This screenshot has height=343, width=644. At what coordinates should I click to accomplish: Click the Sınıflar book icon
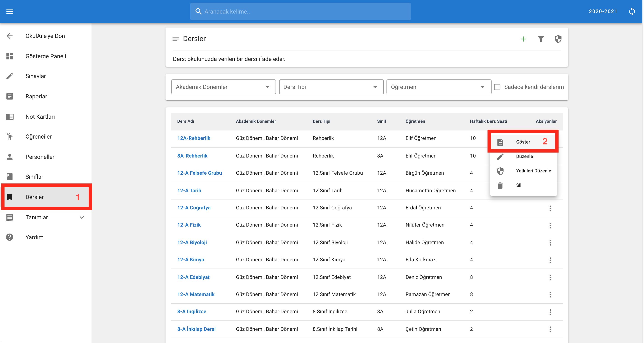(x=9, y=177)
